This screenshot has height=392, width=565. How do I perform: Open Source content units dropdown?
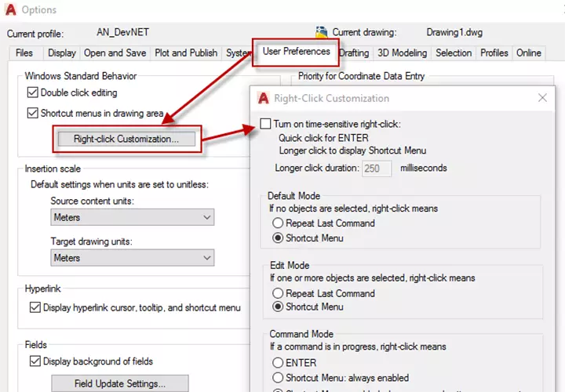pos(132,217)
